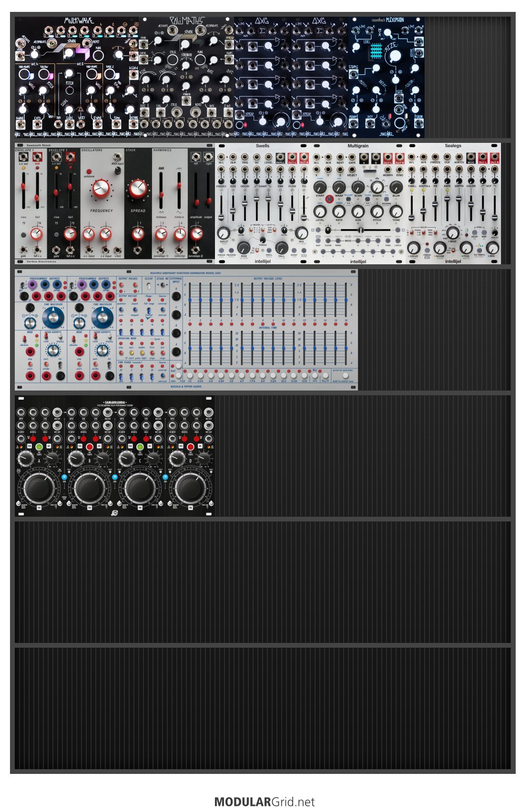Click the PITCH knob on Multigrain

(x=377, y=211)
